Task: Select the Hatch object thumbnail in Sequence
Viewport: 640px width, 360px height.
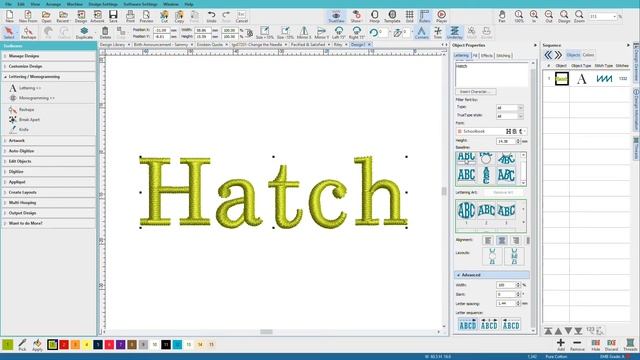Action: [x=562, y=78]
